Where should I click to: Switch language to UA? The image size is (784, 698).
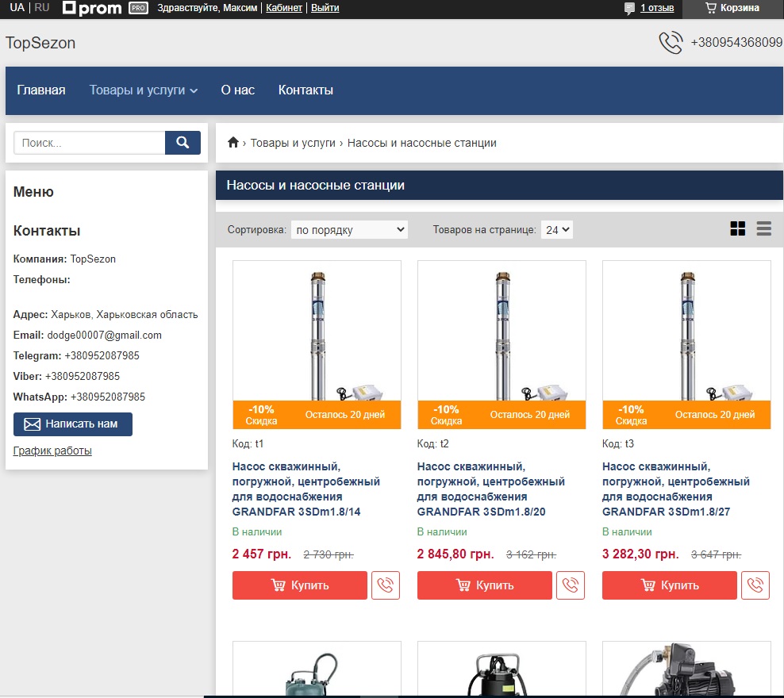pyautogui.click(x=17, y=7)
